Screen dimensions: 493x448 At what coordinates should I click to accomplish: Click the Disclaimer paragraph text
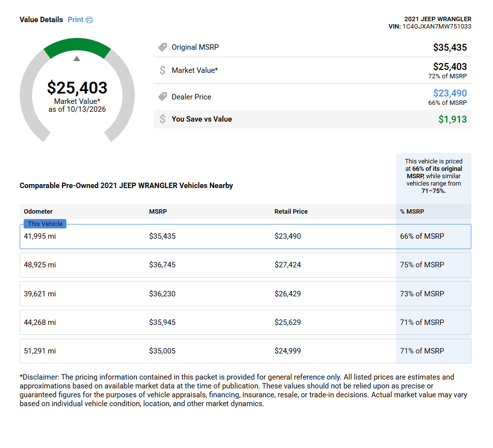pos(244,390)
